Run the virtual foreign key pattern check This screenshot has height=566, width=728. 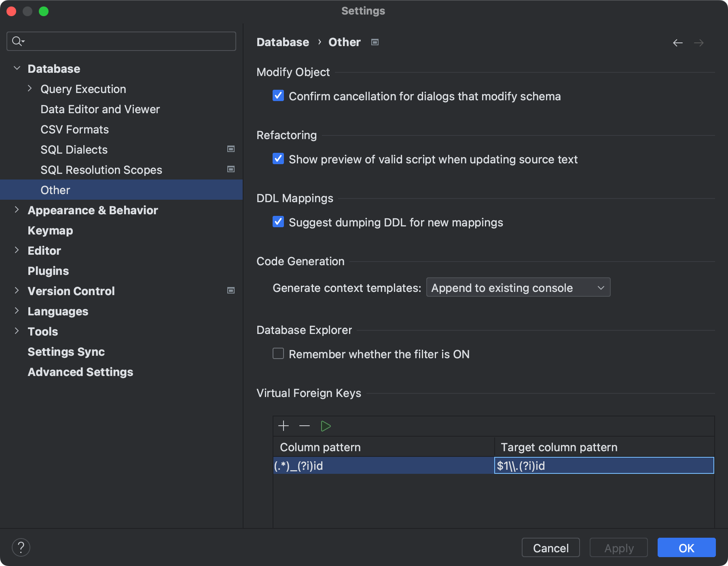point(326,426)
